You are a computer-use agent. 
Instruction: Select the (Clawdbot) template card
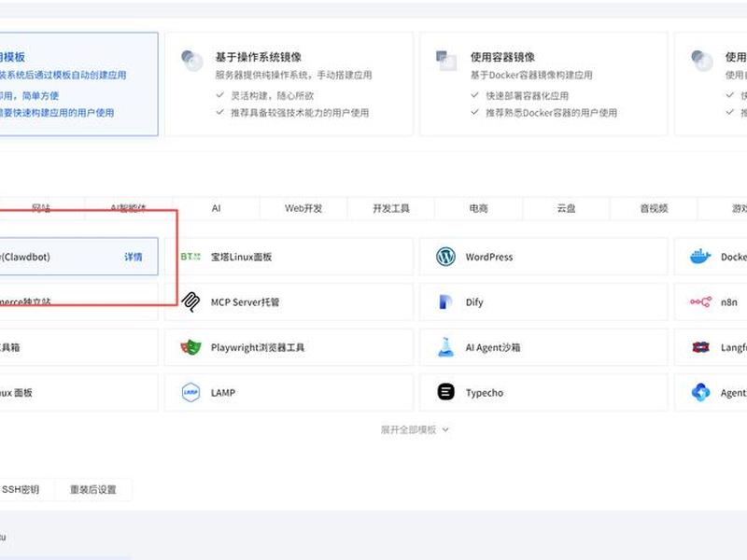tap(78, 257)
